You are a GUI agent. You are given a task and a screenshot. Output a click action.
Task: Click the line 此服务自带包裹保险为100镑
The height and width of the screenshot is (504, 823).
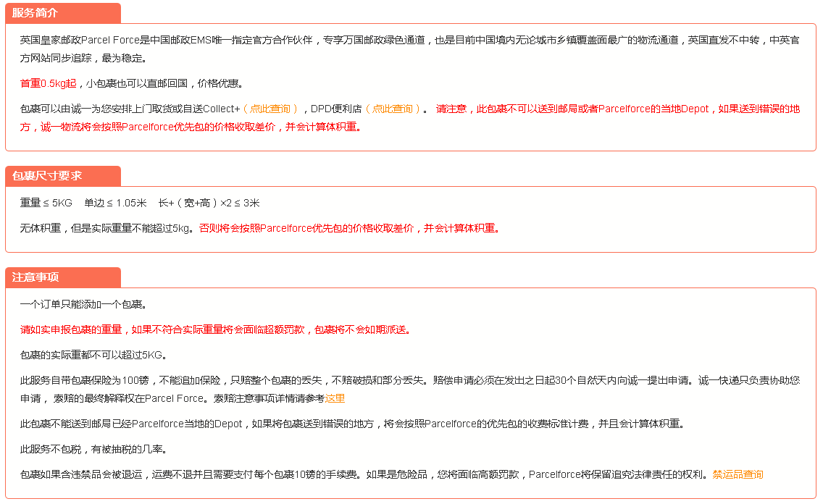(x=85, y=381)
